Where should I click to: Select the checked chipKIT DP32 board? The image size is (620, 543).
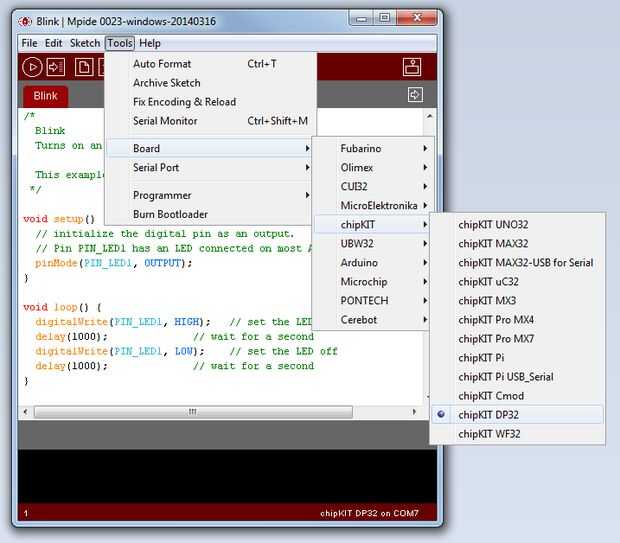517,414
